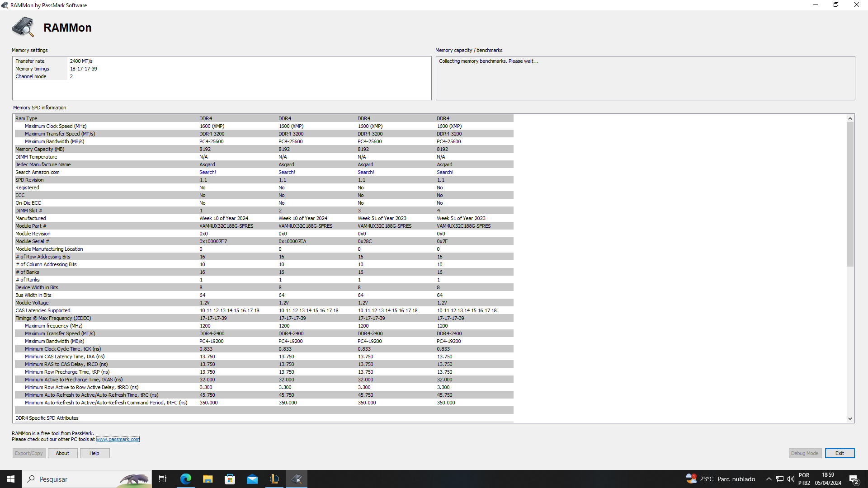Select the Memory Capacity (MB) row label
This screenshot has width=868, height=488.
(x=40, y=149)
